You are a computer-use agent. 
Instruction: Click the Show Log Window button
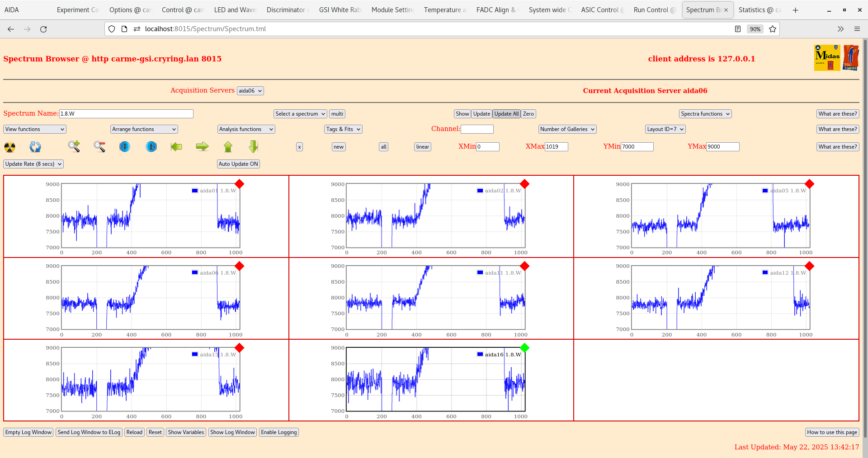[232, 432]
